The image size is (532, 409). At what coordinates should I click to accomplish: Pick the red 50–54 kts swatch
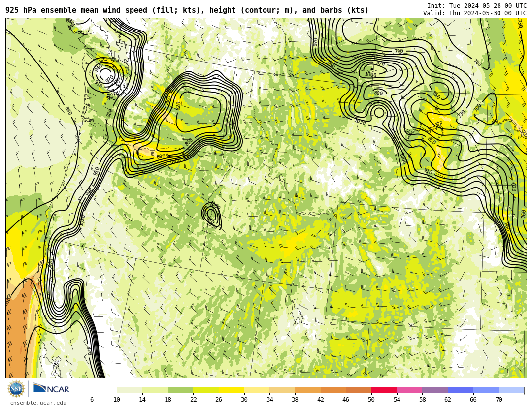[x=384, y=390]
